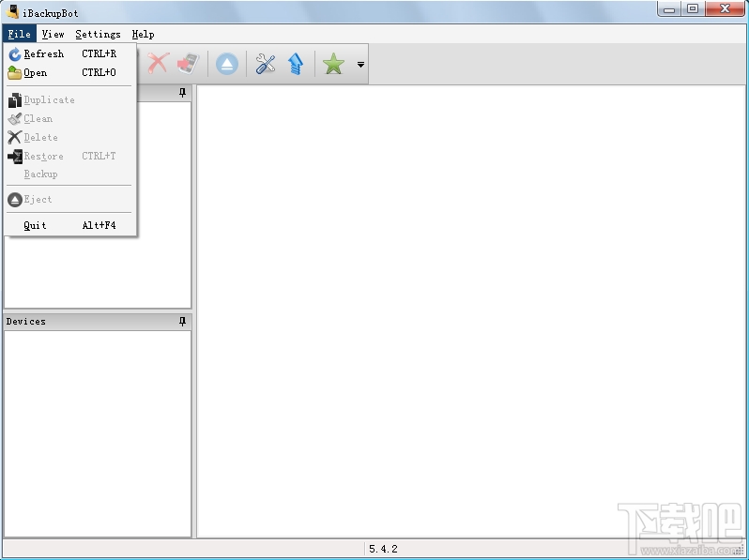This screenshot has width=749, height=560.
Task: Open the Help menu
Action: point(143,34)
